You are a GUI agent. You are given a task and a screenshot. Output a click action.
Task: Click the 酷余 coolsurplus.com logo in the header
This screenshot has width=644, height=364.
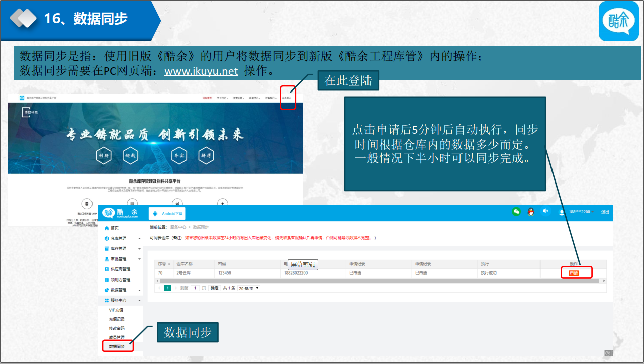120,213
